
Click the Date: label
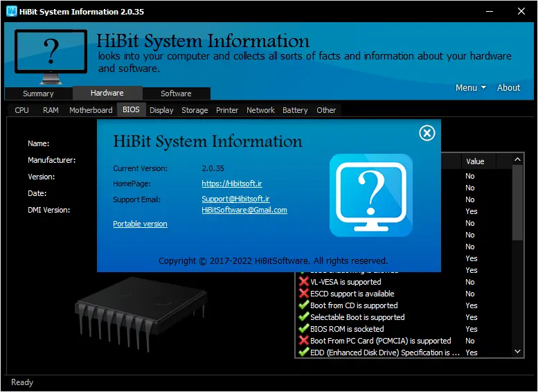(37, 193)
